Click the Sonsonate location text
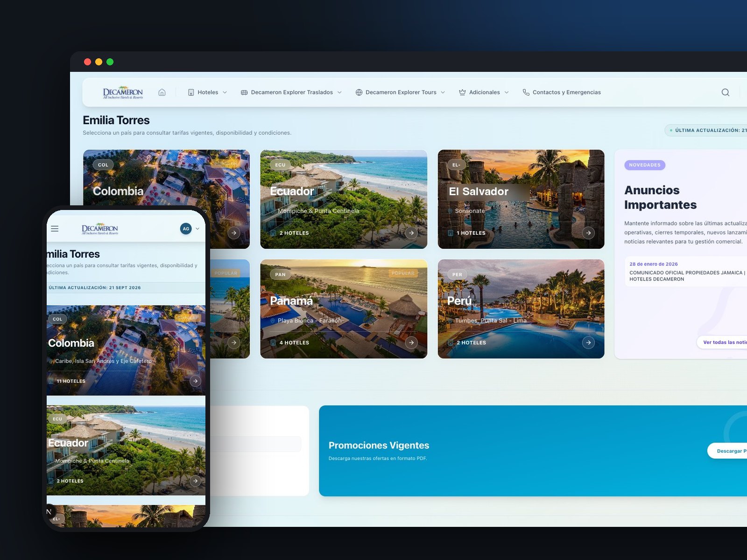Screen dimensions: 747x560 click(x=470, y=211)
